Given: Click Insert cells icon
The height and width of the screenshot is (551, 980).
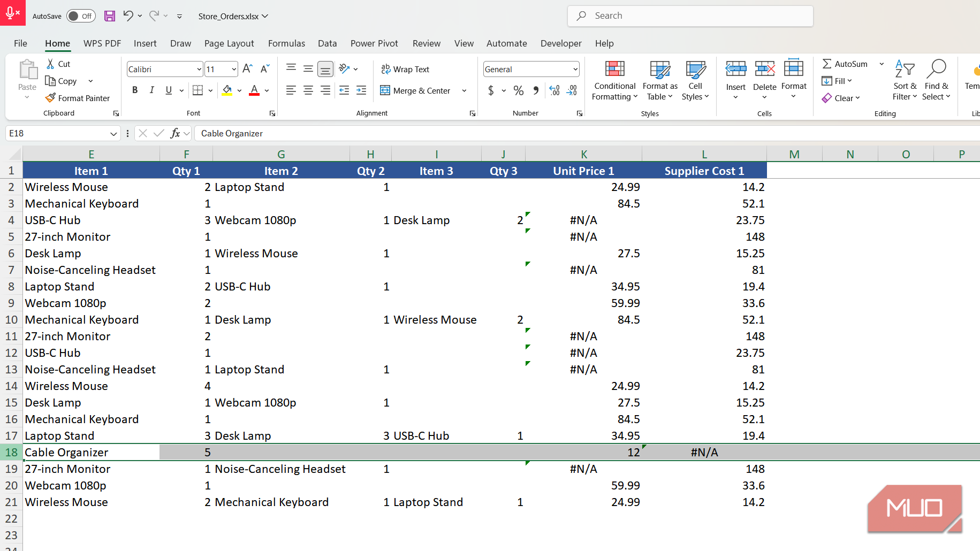Looking at the screenshot, I should (x=736, y=69).
